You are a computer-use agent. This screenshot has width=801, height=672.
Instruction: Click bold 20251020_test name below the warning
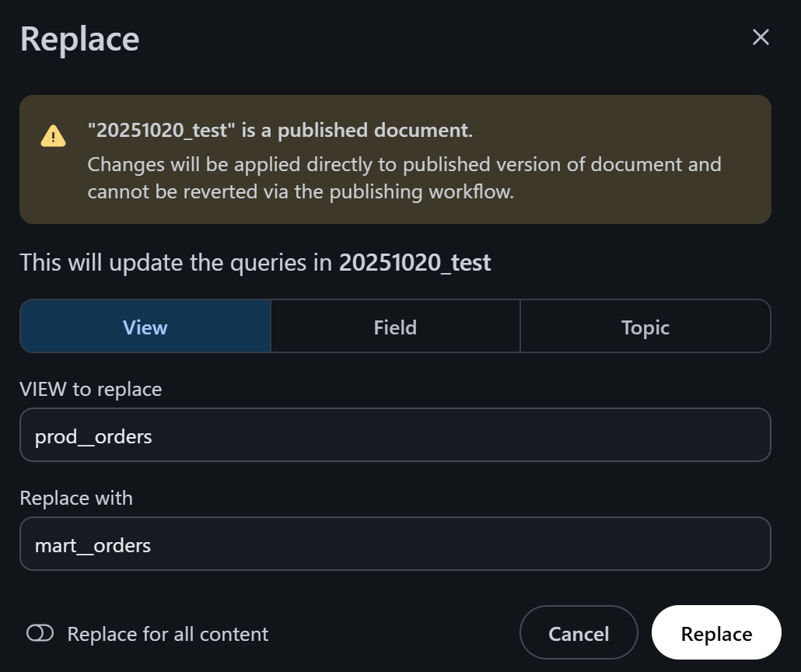[x=414, y=263]
